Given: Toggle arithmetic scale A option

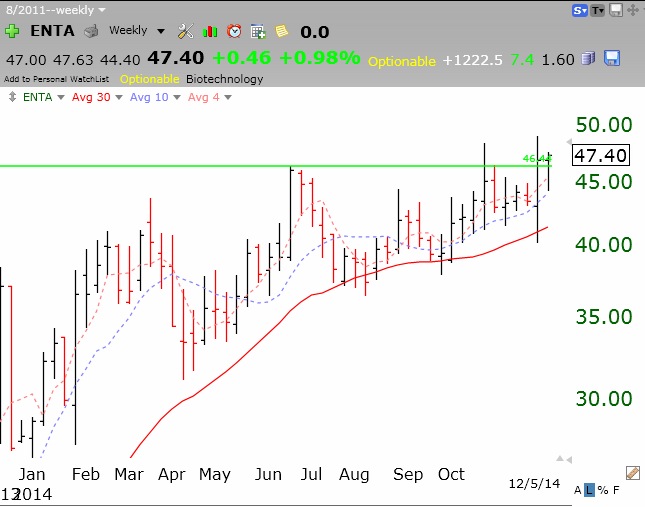Looking at the screenshot, I should 578,491.
